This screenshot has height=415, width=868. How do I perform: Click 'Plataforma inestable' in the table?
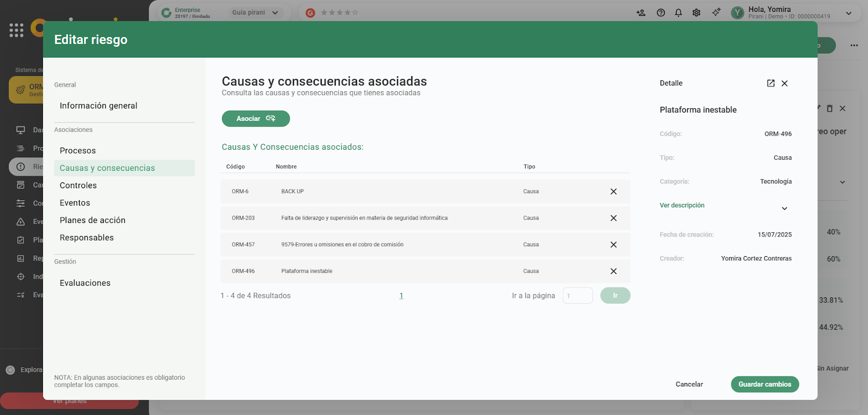pos(307,271)
